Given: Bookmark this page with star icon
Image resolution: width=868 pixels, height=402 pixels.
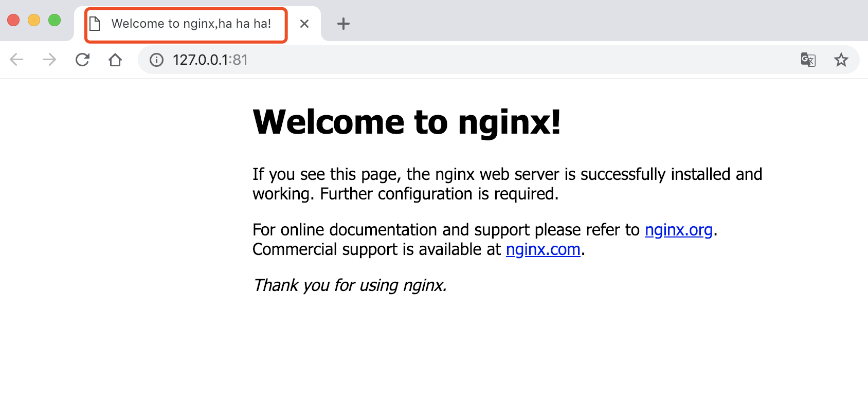Looking at the screenshot, I should point(841,60).
